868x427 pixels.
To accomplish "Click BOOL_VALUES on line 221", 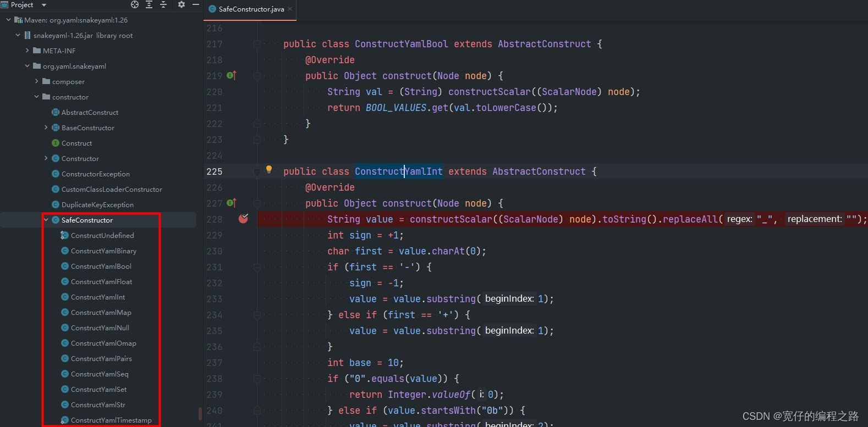I will [x=396, y=108].
